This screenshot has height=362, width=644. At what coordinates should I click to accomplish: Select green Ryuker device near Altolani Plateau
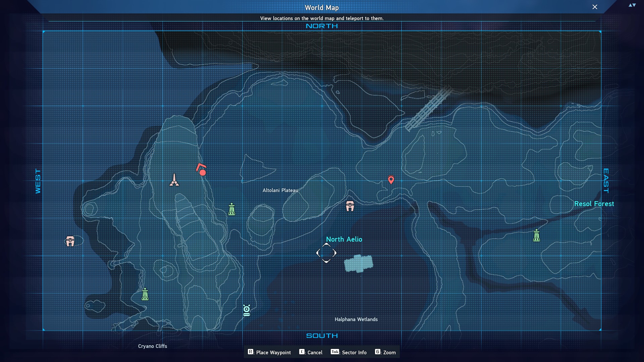232,209
